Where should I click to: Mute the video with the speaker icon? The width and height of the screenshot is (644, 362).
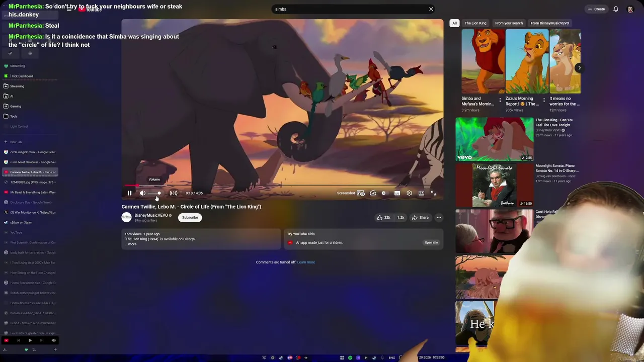pyautogui.click(x=142, y=193)
